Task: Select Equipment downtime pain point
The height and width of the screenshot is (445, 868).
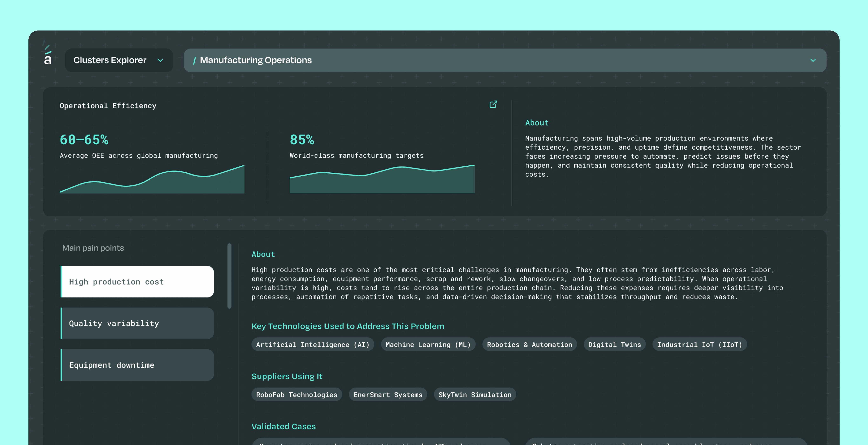Action: [137, 365]
